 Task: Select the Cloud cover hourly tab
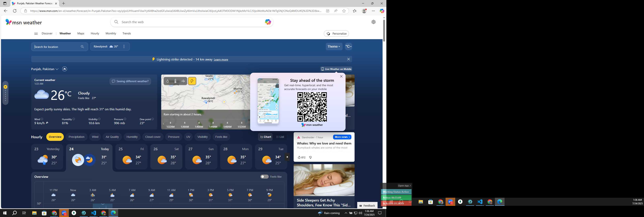(153, 137)
